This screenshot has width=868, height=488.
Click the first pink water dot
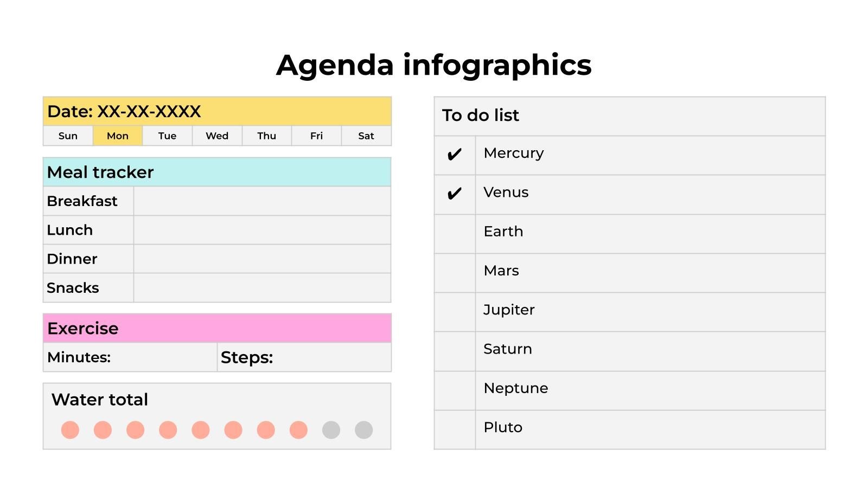tap(70, 430)
